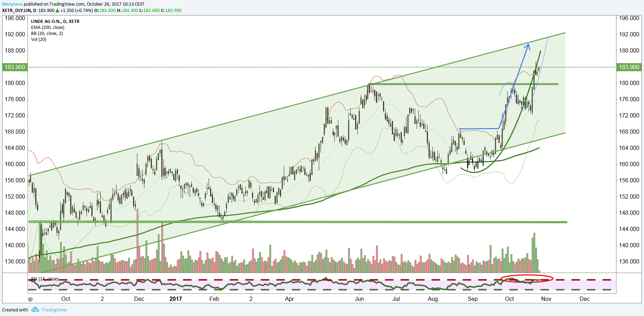The height and width of the screenshot is (316, 644).
Task: Click the XETR_DLY:LIN, D symbol header
Action: click(19, 11)
